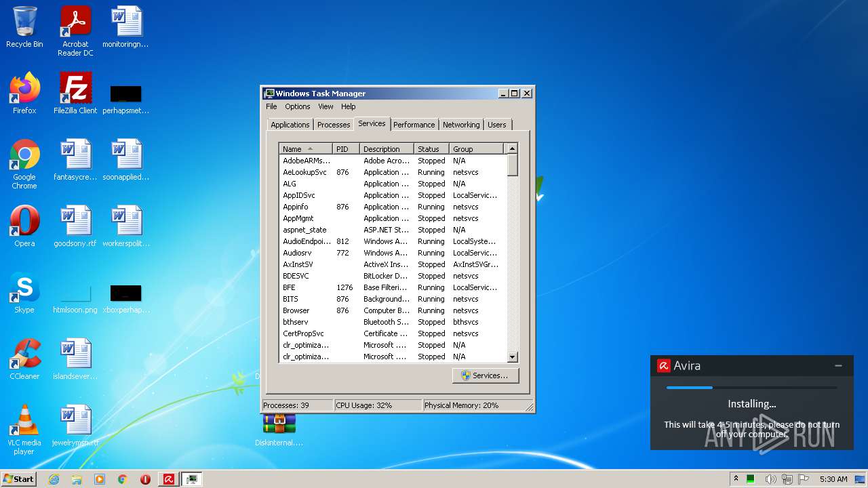Select htmlsoon.png desktop file

point(75,298)
